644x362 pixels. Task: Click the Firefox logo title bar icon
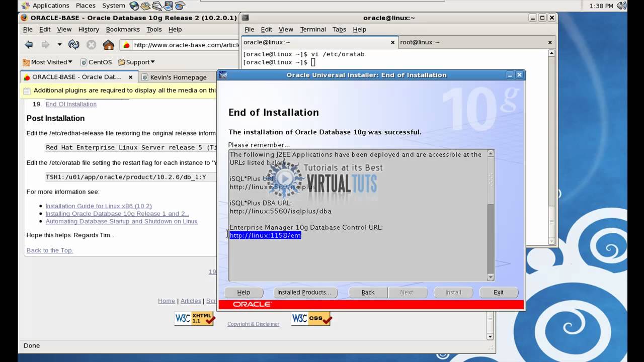[24, 18]
